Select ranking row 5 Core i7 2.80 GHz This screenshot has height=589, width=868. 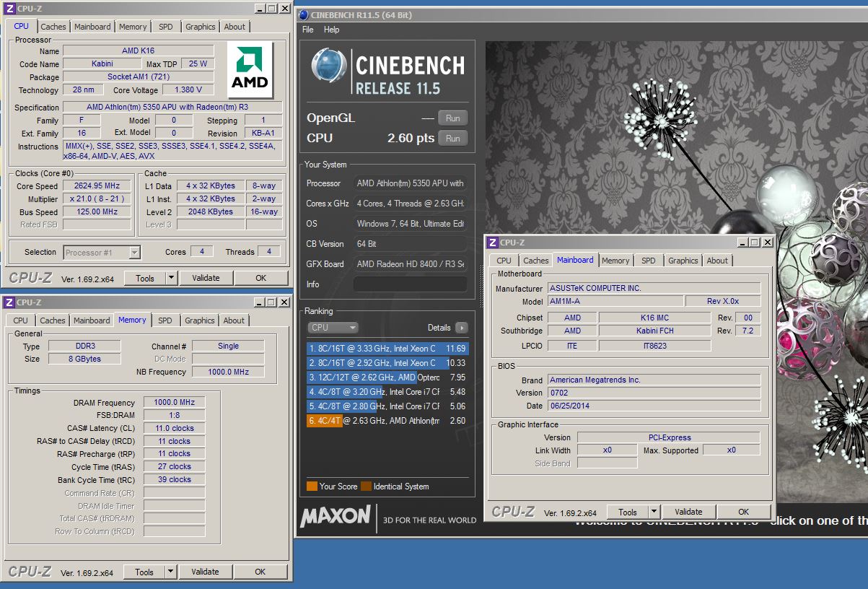[387, 406]
